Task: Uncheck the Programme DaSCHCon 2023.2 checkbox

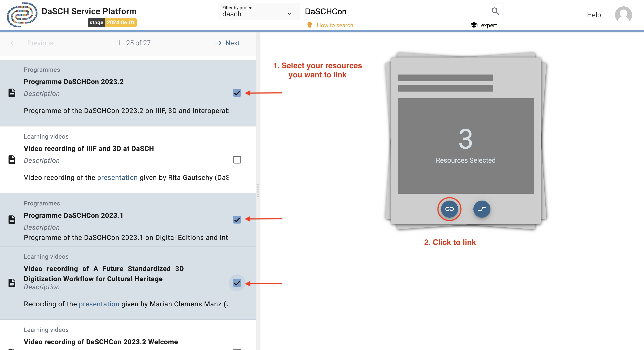Action: tap(237, 93)
